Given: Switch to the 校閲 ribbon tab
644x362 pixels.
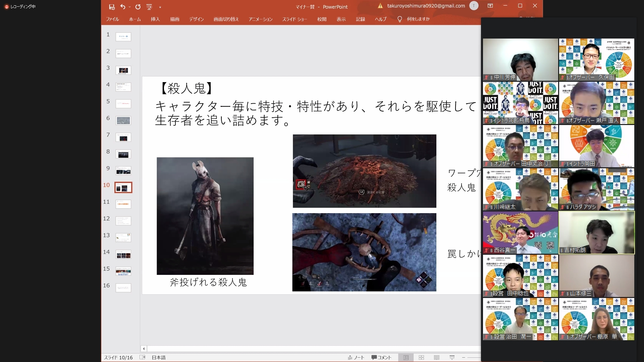Looking at the screenshot, I should click(x=322, y=19).
